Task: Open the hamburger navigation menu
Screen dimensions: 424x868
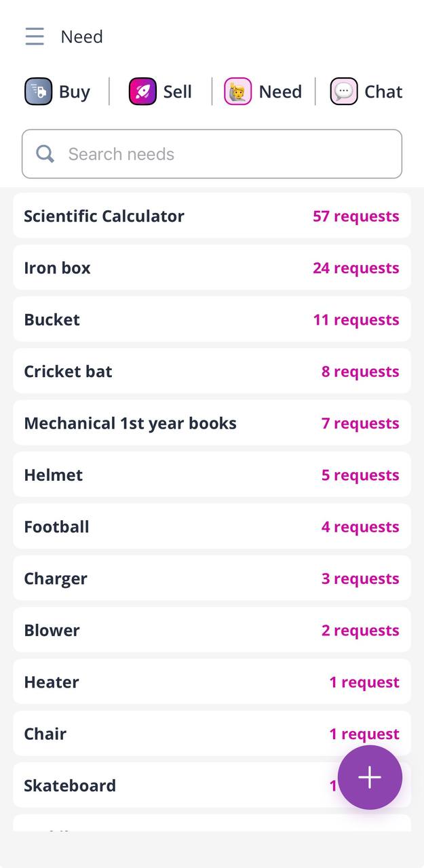Action: (x=35, y=37)
